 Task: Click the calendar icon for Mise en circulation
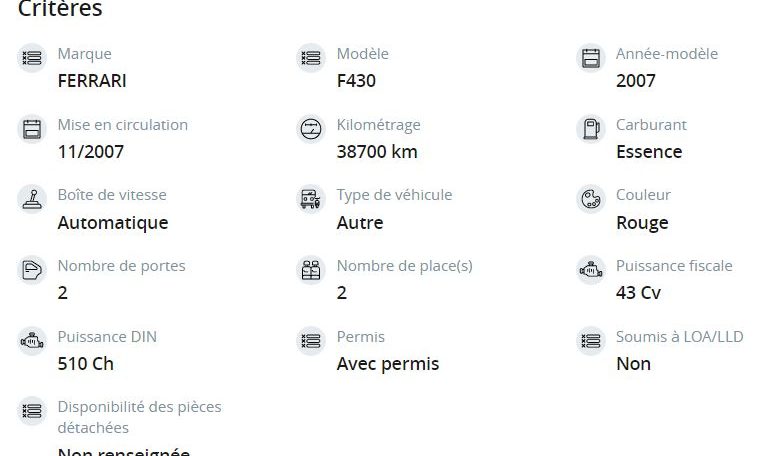32,129
